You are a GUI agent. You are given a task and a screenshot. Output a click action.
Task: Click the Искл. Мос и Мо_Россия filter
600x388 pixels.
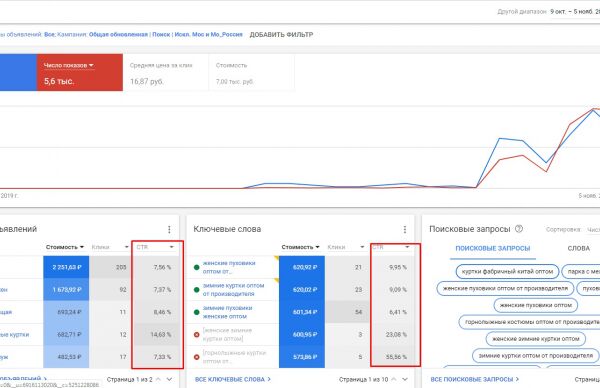tap(209, 34)
